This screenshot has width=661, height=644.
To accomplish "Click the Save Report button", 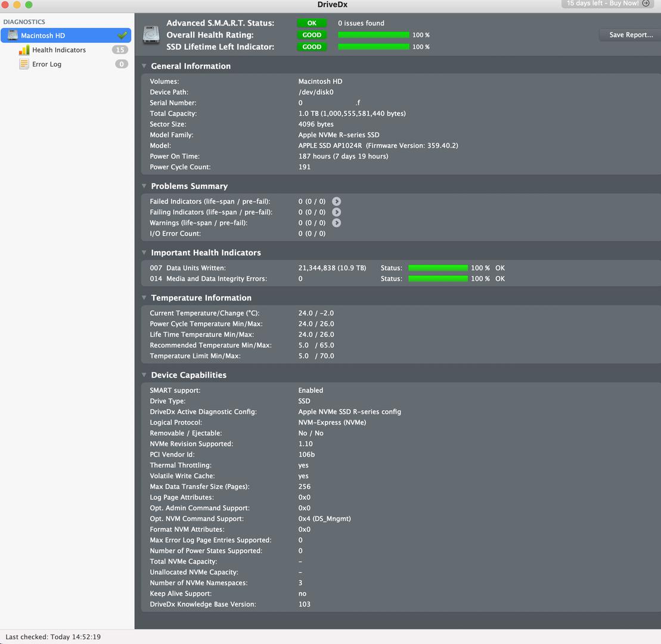I will click(631, 35).
